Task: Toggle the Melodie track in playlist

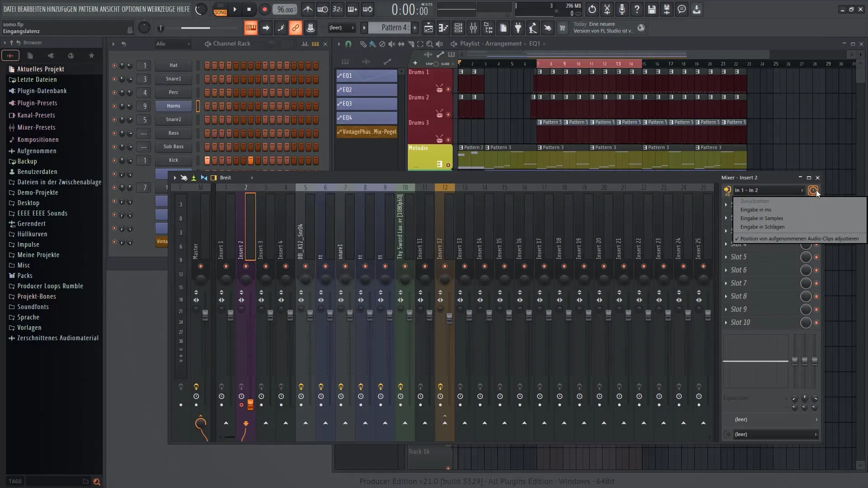Action: coord(448,164)
